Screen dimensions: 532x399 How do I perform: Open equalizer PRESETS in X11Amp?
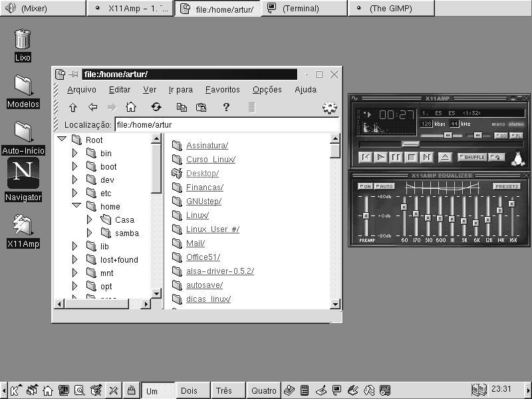(506, 186)
